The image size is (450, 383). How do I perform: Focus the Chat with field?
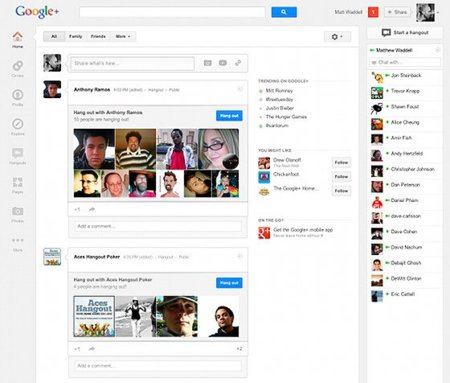[405, 62]
